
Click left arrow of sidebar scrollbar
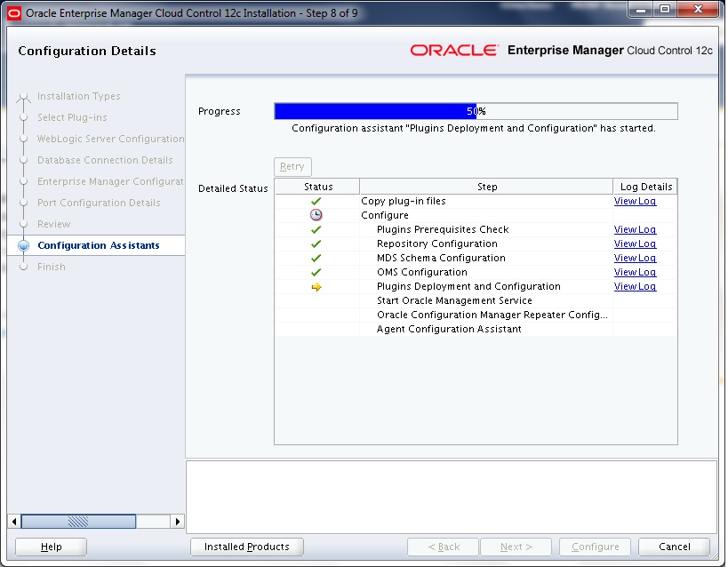[x=14, y=522]
